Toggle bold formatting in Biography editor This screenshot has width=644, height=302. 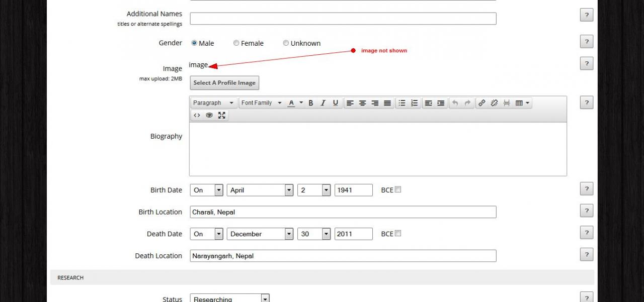coord(311,103)
